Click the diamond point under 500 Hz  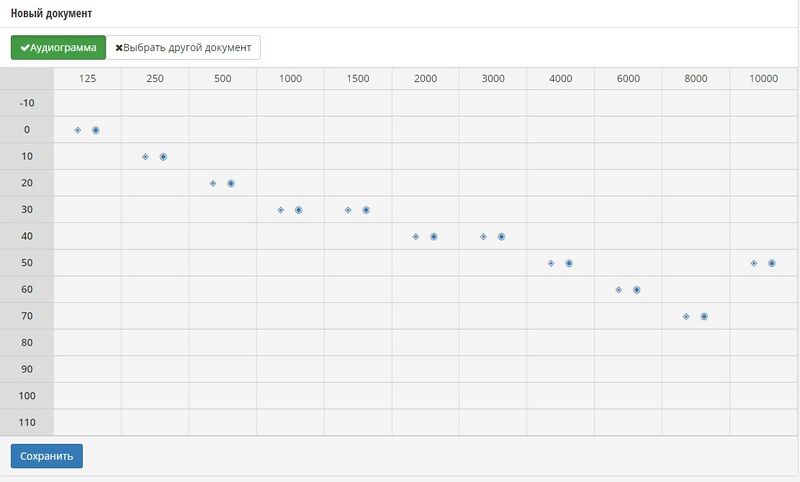coord(213,183)
